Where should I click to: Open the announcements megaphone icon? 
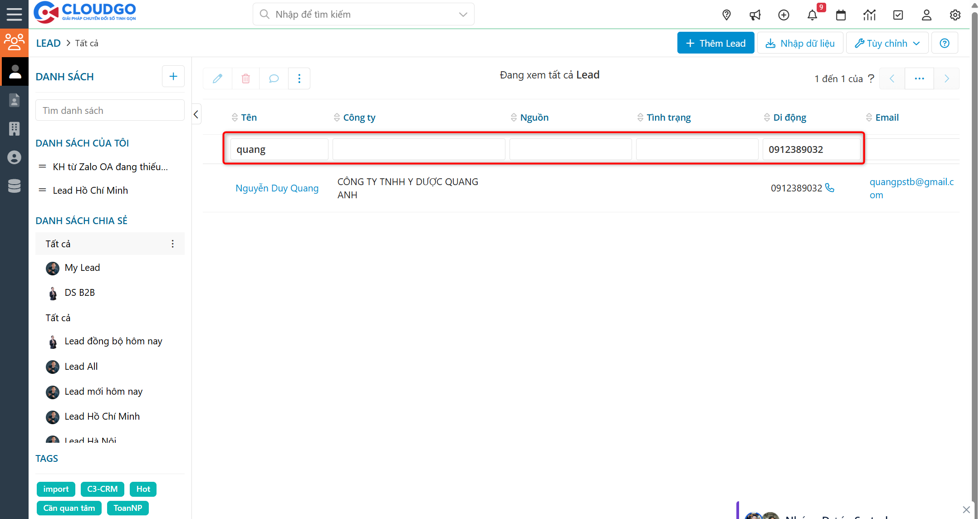[755, 15]
